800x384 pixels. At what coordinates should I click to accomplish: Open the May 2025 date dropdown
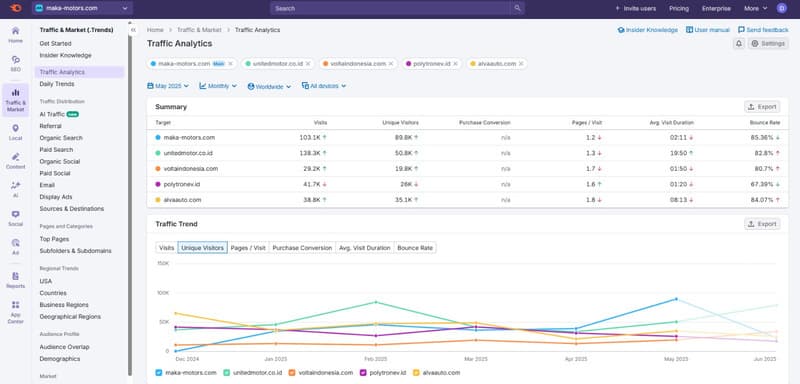[168, 86]
